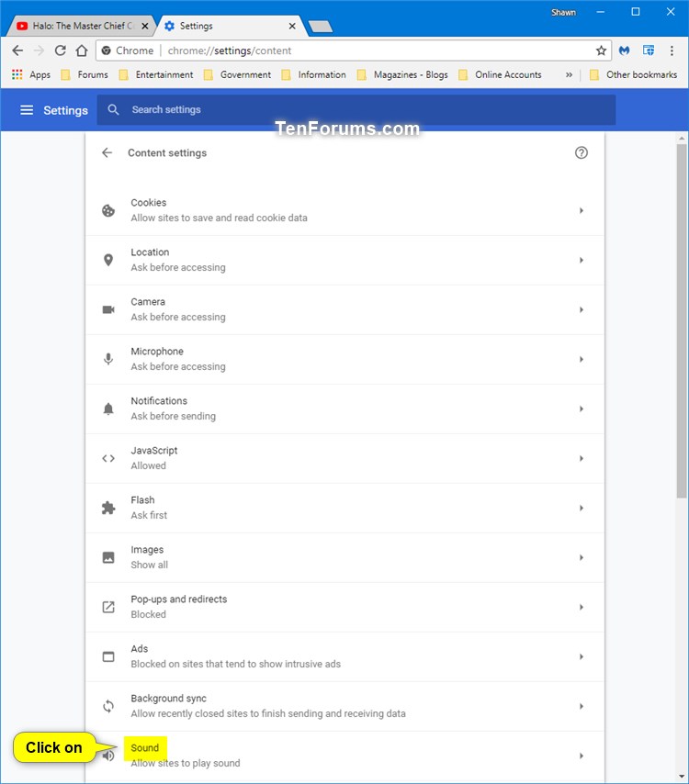Expand the Location row arrow
The image size is (689, 784).
tap(581, 260)
